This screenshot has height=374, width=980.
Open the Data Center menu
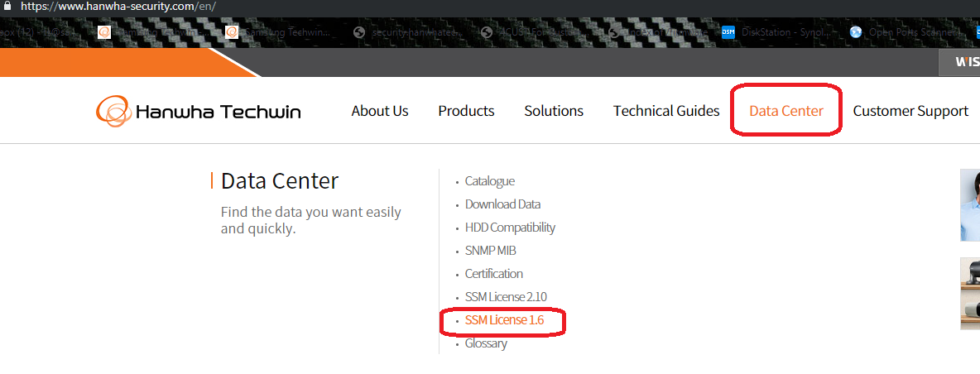(786, 111)
